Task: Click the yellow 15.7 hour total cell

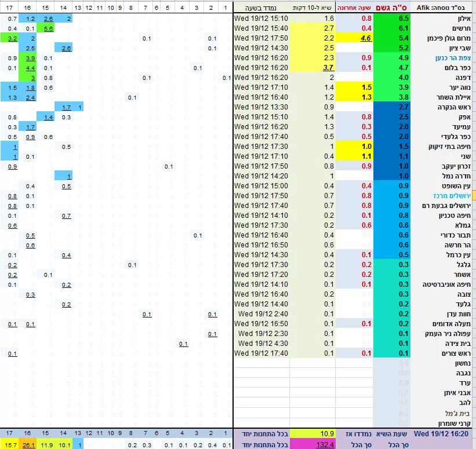Action: [x=9, y=444]
